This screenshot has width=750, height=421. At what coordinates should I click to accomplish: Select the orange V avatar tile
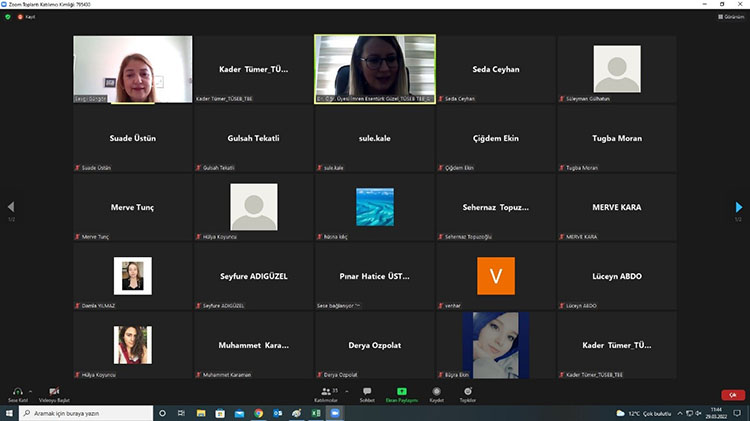[x=495, y=276]
